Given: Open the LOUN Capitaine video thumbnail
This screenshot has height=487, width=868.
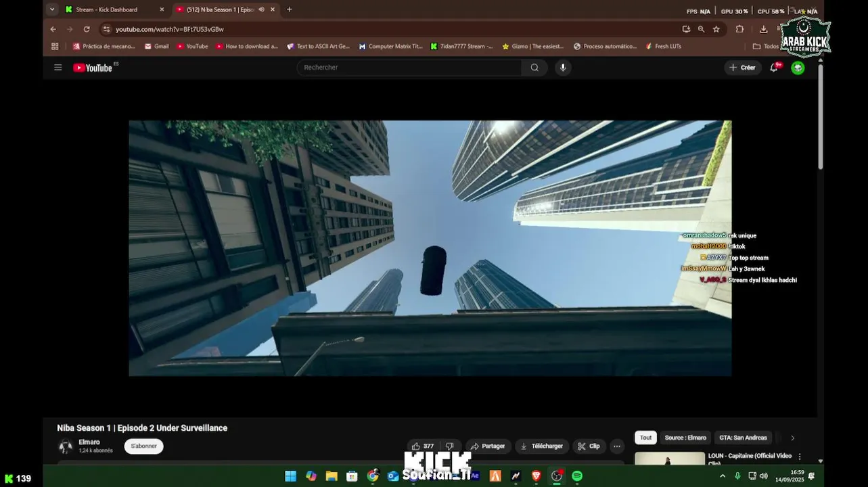Looking at the screenshot, I should 669,459.
